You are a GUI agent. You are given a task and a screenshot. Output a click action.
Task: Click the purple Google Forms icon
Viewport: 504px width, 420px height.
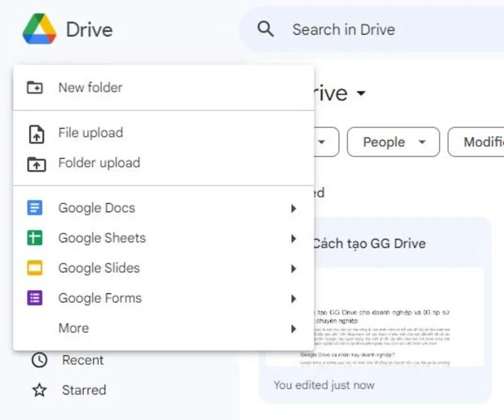tap(35, 298)
